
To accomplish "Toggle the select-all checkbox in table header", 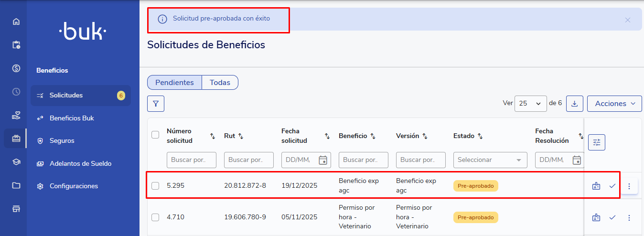I will coord(155,135).
